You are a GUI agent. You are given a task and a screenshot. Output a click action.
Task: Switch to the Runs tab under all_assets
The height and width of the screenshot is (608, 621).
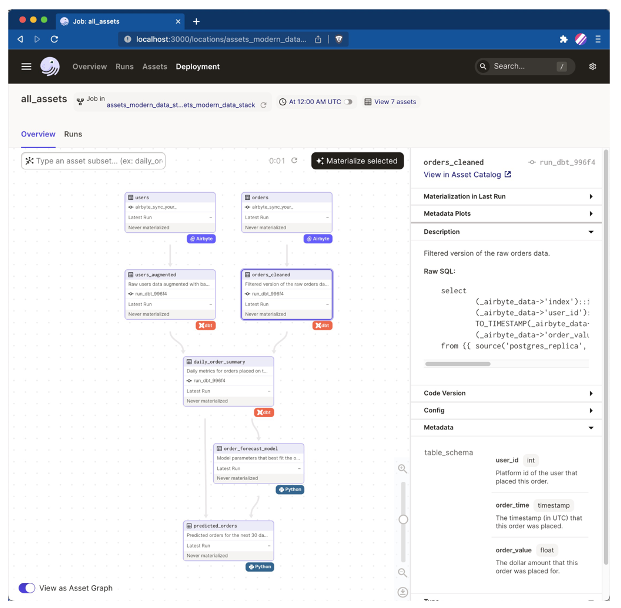click(73, 134)
